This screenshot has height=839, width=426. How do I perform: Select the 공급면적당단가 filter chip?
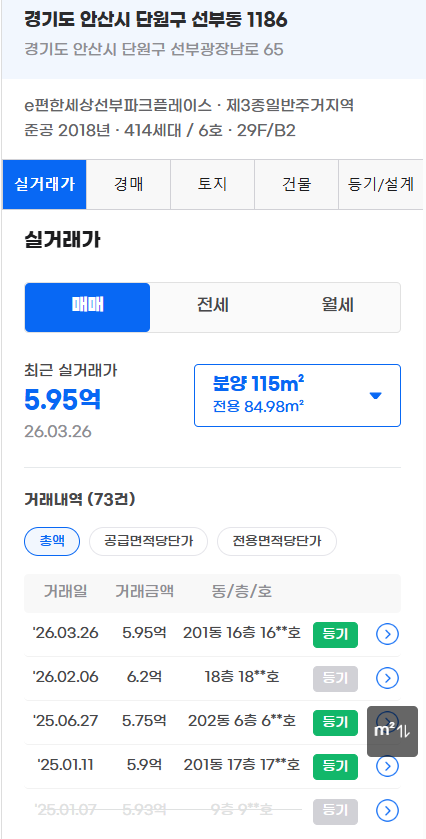(x=148, y=541)
